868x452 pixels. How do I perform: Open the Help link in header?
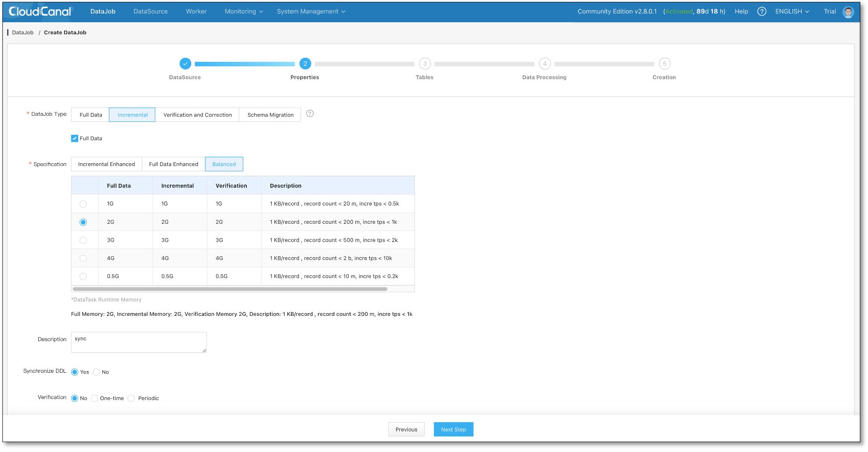coord(741,12)
